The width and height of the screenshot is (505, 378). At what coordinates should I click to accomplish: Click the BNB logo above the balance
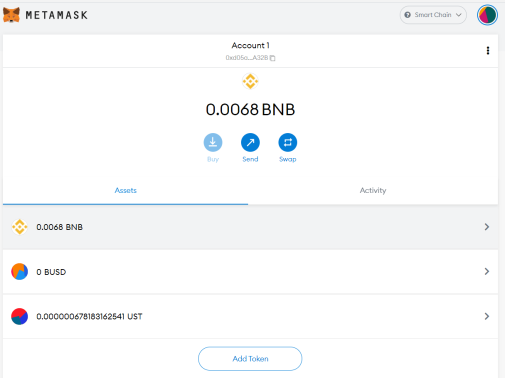coord(250,81)
